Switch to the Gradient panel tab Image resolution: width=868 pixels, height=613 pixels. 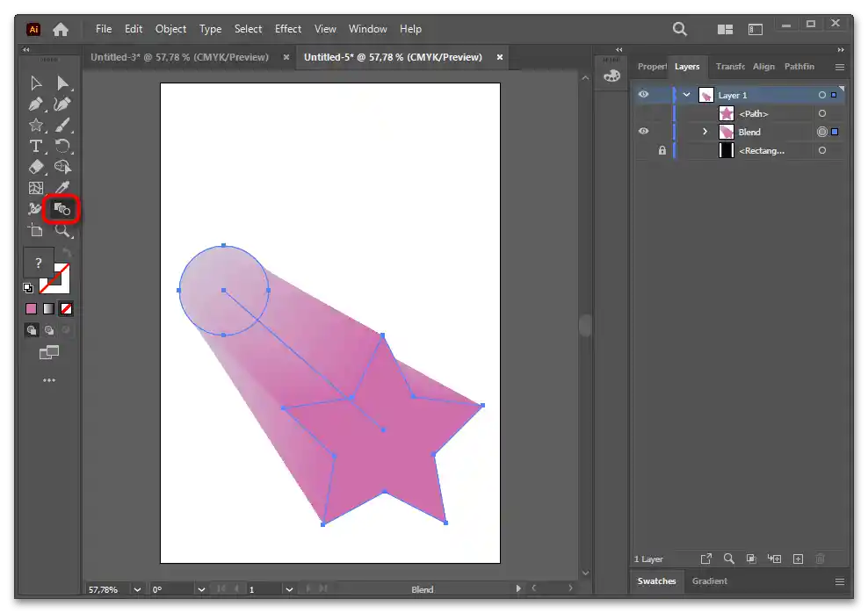tap(709, 581)
